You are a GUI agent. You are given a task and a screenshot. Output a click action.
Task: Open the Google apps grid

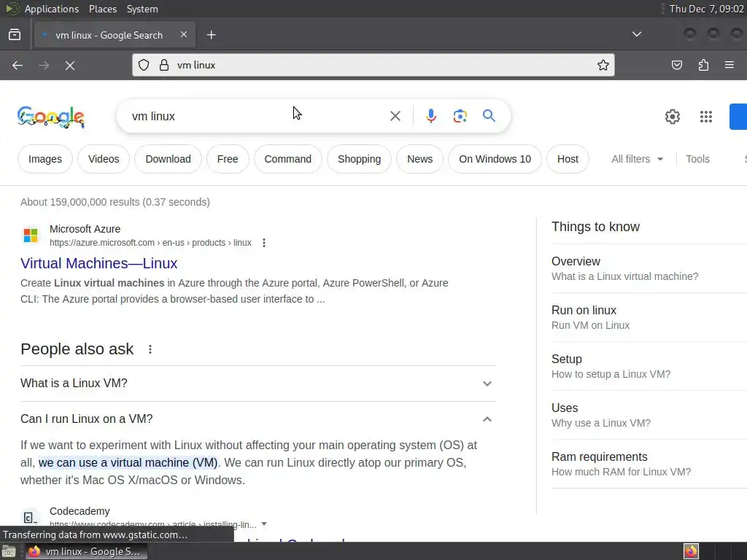[706, 117]
